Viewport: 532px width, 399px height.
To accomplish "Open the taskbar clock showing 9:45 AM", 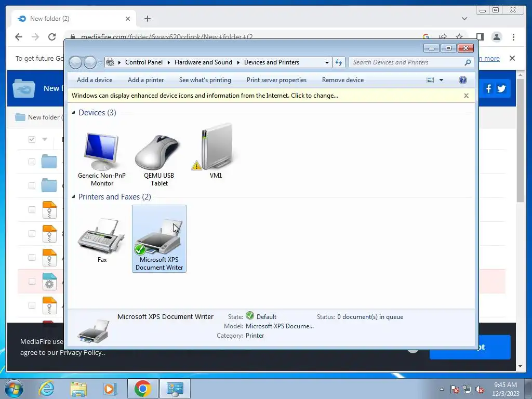I will (x=506, y=389).
